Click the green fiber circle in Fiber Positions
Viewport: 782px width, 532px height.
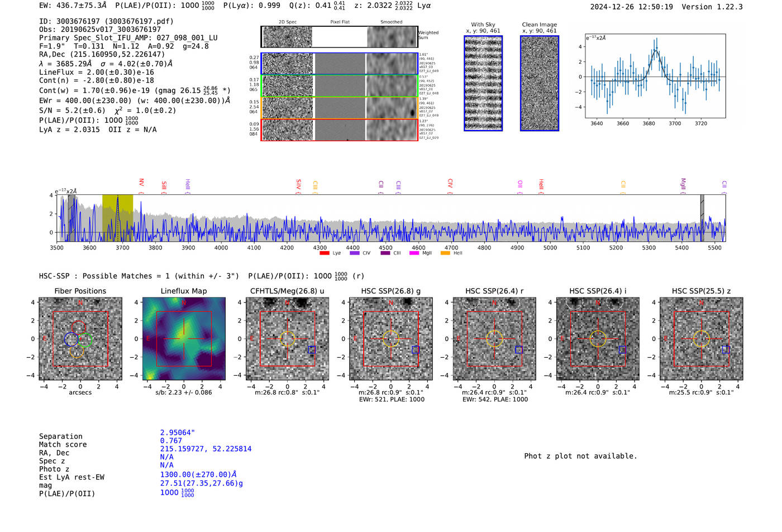tap(85, 339)
